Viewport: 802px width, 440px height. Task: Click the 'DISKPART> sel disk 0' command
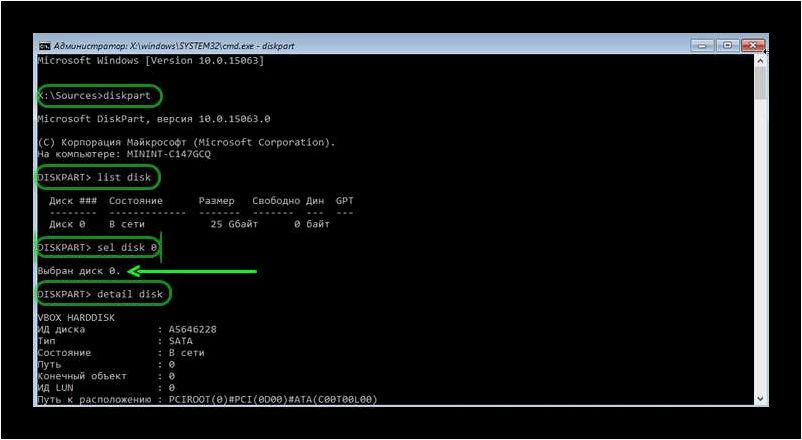coord(97,248)
